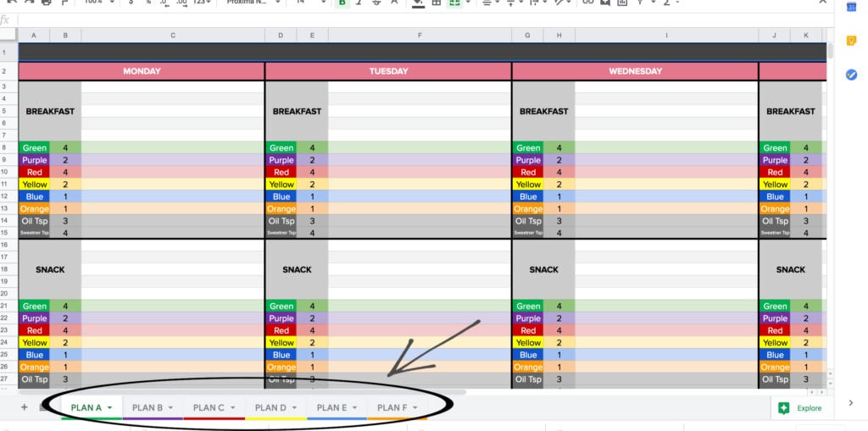This screenshot has height=431, width=868.
Task: Click the Blue cell in Tuesday snack
Action: tap(281, 355)
